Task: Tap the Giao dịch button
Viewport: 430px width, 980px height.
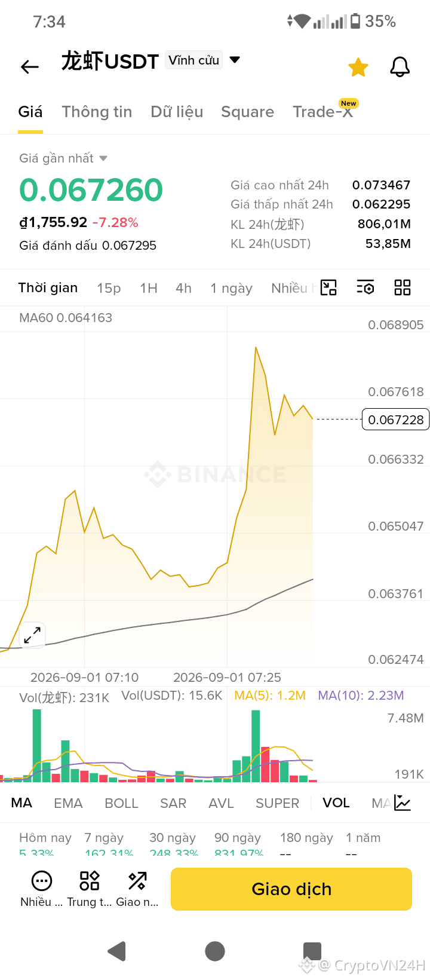Action: [291, 889]
